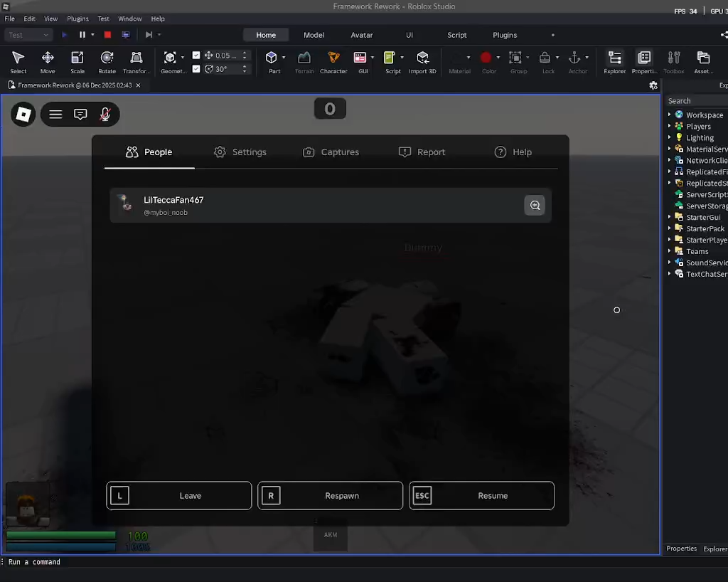
Task: Click the Import 3D icon
Action: point(422,63)
